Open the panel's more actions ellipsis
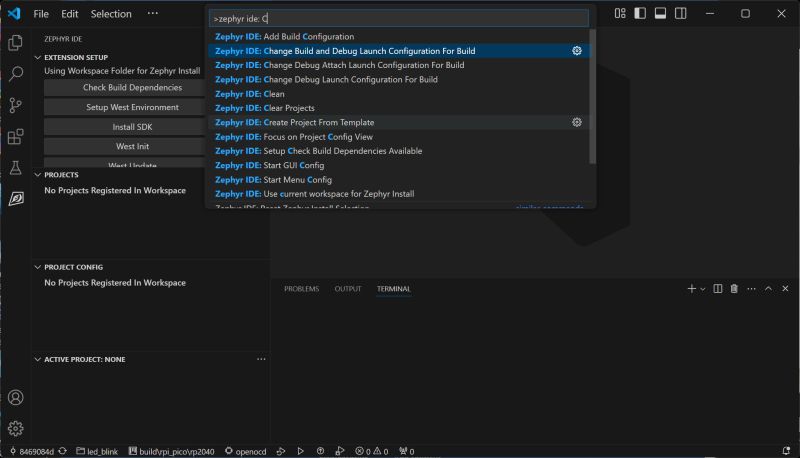This screenshot has width=800, height=458. pos(751,289)
